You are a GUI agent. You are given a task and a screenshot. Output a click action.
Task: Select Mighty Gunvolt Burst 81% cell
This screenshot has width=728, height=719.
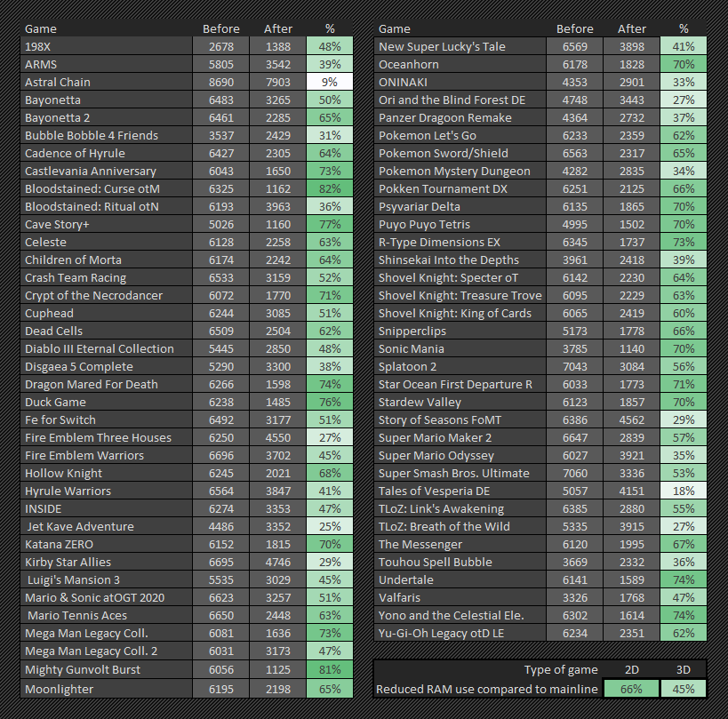click(330, 670)
